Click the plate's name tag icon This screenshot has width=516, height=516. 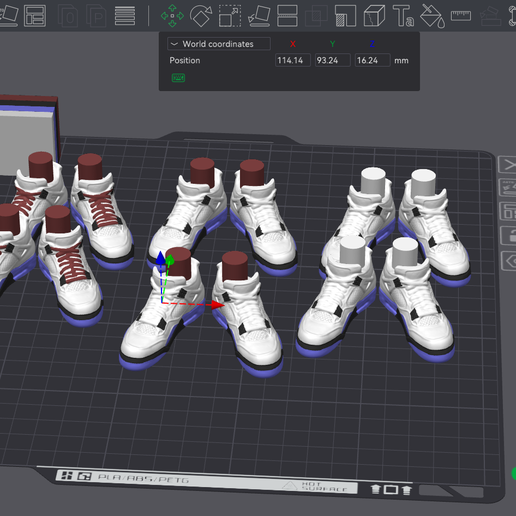coord(510,261)
